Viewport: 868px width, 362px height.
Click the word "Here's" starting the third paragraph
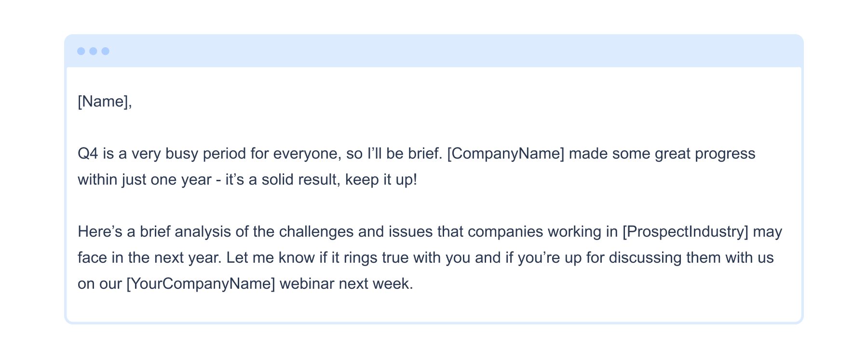[x=100, y=232]
